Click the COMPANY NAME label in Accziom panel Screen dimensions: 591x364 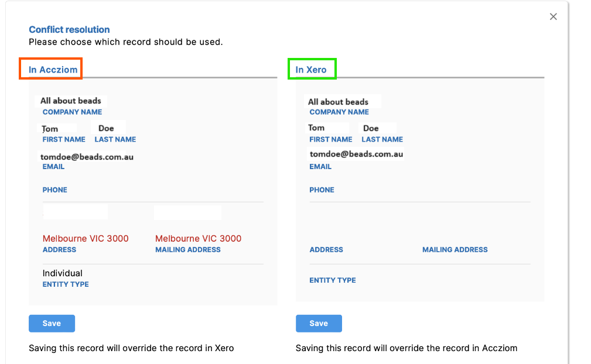(x=72, y=112)
